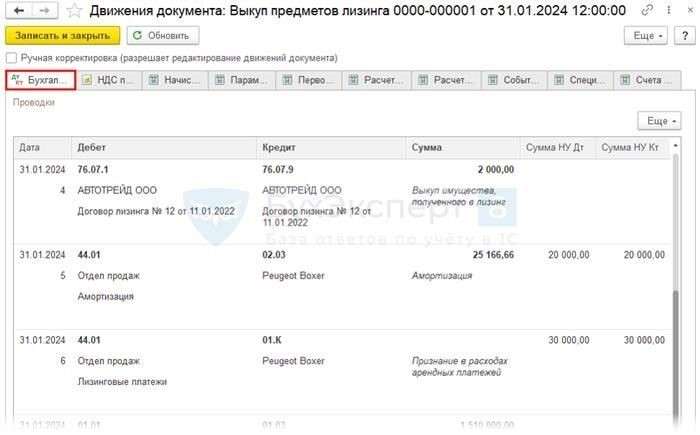Open the top Еще dropdown menu
Viewport: 700px width, 435px height.
(646, 36)
